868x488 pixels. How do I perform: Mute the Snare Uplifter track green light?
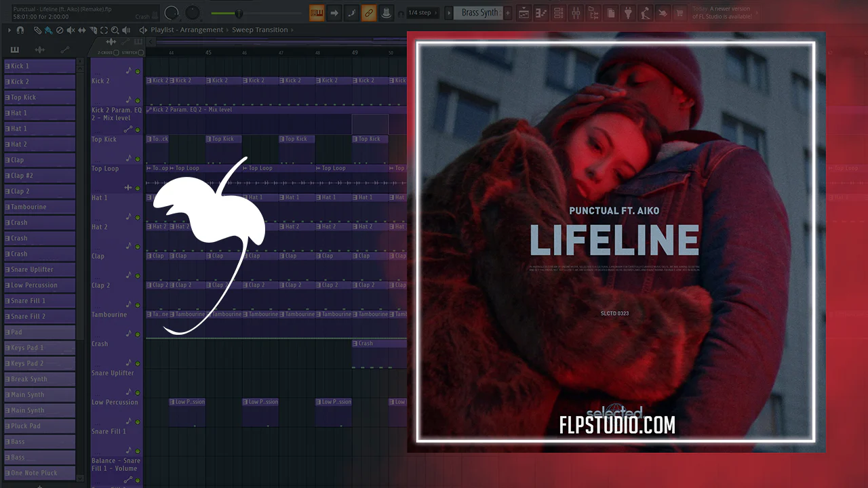pos(138,392)
